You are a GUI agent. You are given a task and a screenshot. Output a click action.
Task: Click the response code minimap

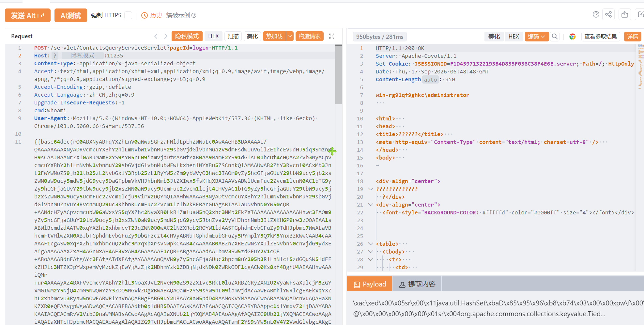(x=641, y=67)
